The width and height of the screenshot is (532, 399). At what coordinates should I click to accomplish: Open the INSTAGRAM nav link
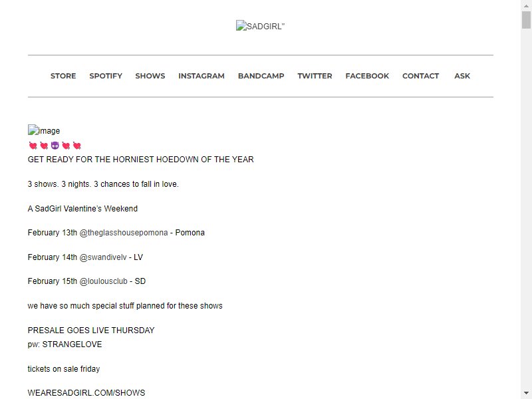pos(201,76)
